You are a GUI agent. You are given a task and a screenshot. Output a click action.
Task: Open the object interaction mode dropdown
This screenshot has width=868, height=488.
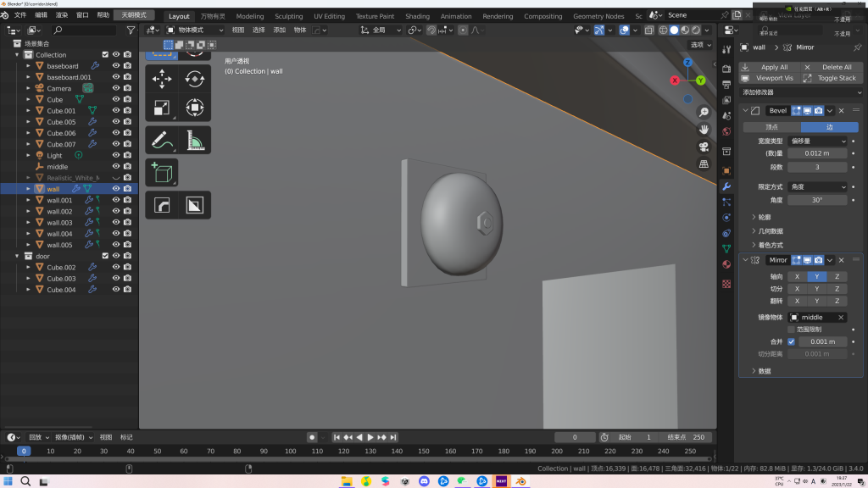coord(194,30)
